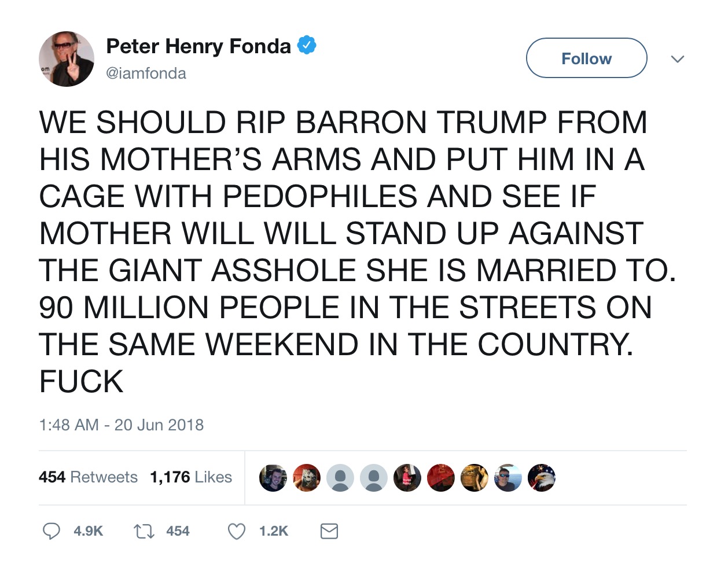Screen dimensions: 728x575
Task: Retweet using the retweet arrows icon
Action: pos(144,531)
